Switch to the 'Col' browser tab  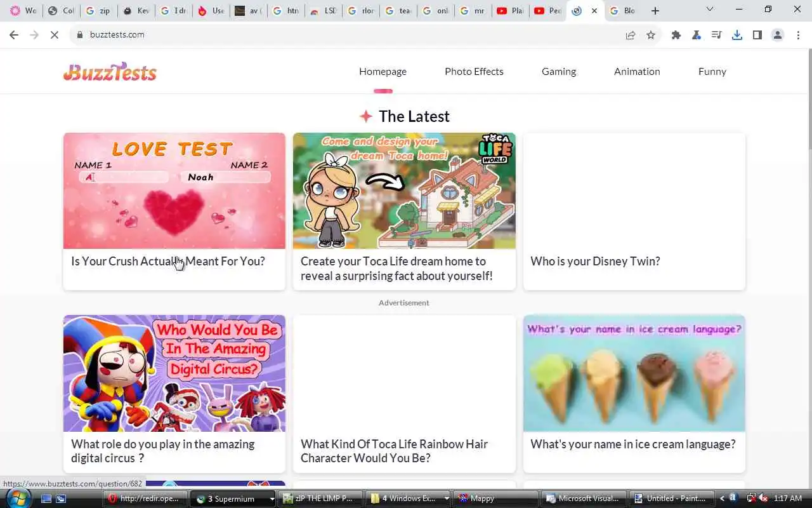tap(61, 11)
